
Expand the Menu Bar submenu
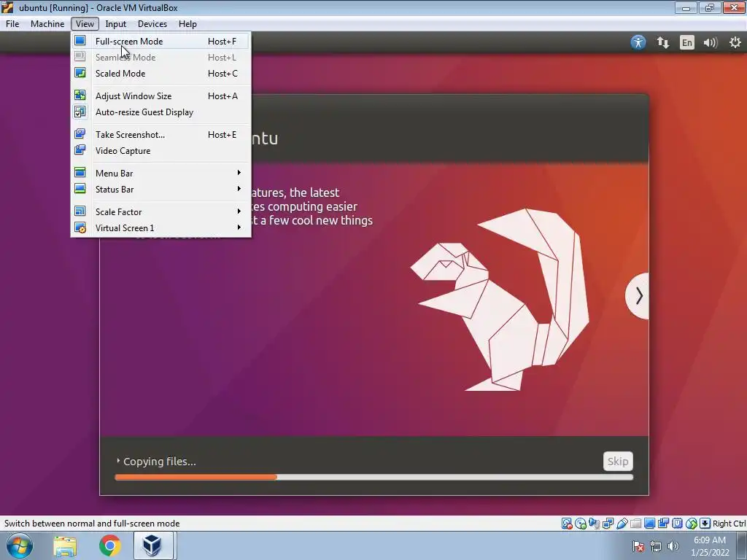pyautogui.click(x=160, y=173)
